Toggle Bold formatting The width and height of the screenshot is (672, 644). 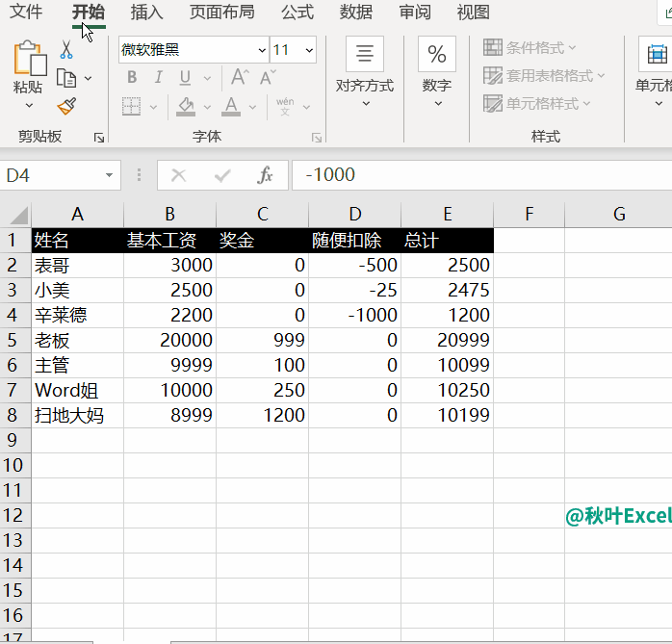coord(133,77)
